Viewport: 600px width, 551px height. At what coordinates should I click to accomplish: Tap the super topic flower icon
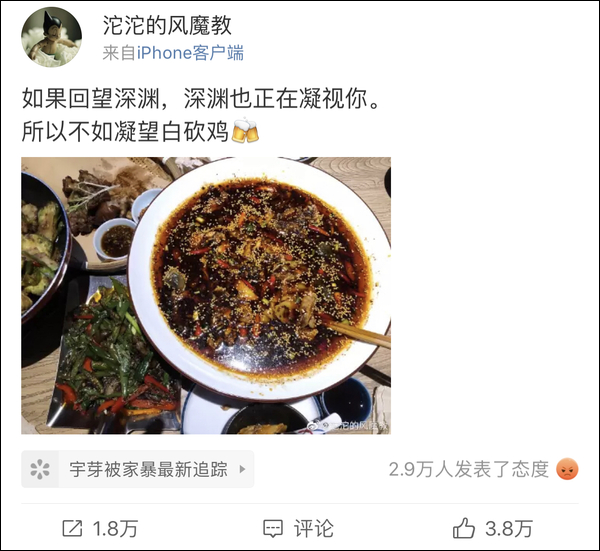tap(40, 469)
